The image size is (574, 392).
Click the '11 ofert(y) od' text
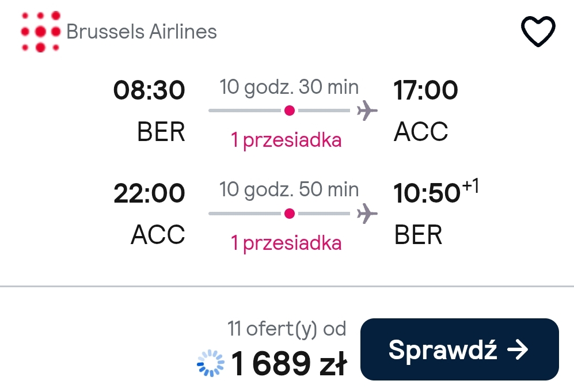pyautogui.click(x=287, y=329)
